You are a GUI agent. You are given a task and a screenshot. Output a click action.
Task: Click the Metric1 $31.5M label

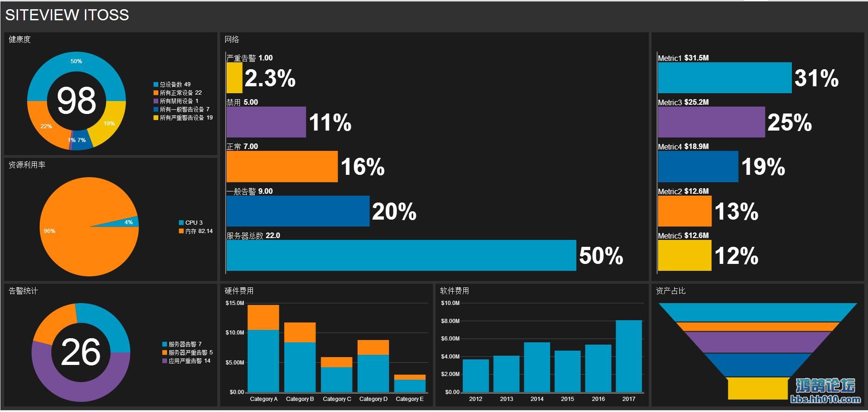pyautogui.click(x=683, y=58)
